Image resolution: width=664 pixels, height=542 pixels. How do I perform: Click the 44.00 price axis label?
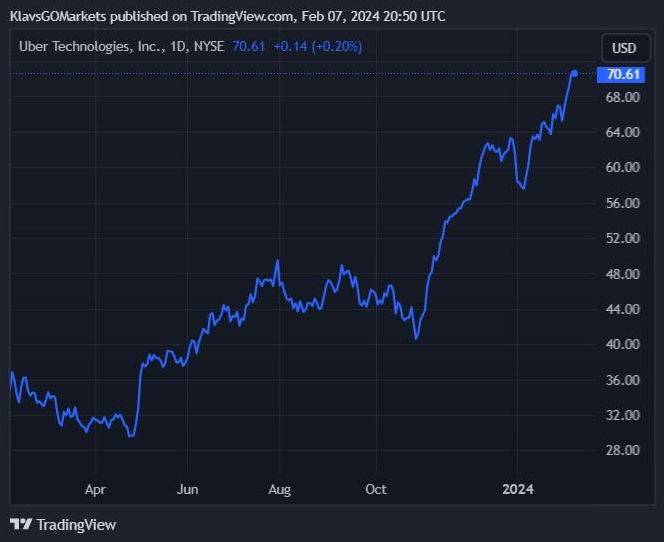(x=622, y=309)
